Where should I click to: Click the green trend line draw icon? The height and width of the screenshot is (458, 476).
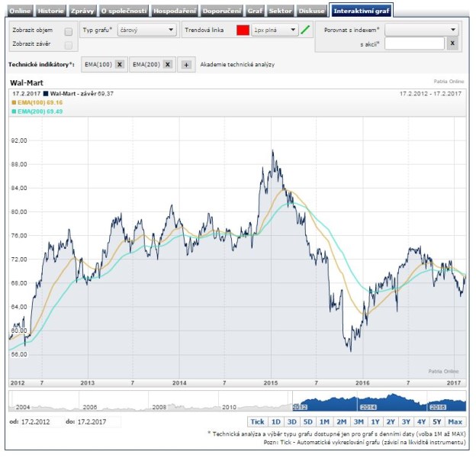[x=306, y=31]
